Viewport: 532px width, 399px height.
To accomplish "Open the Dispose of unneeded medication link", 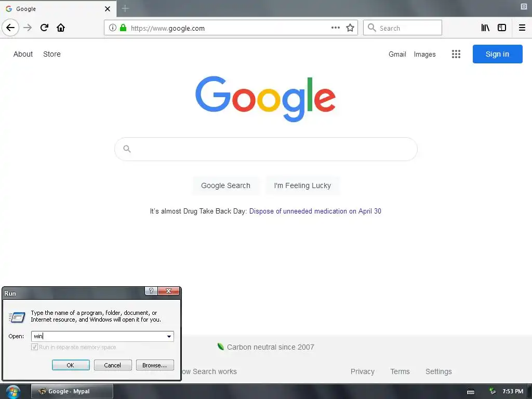I will (315, 211).
